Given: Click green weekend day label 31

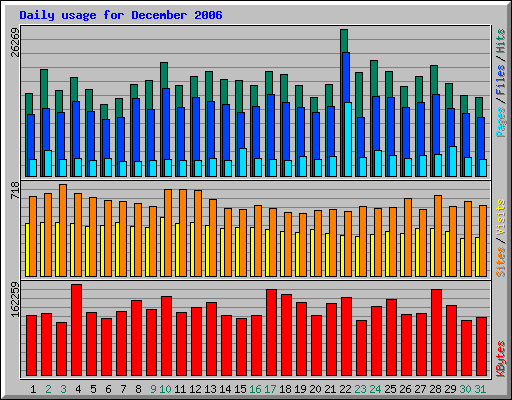Looking at the screenshot, I should pos(480,389).
